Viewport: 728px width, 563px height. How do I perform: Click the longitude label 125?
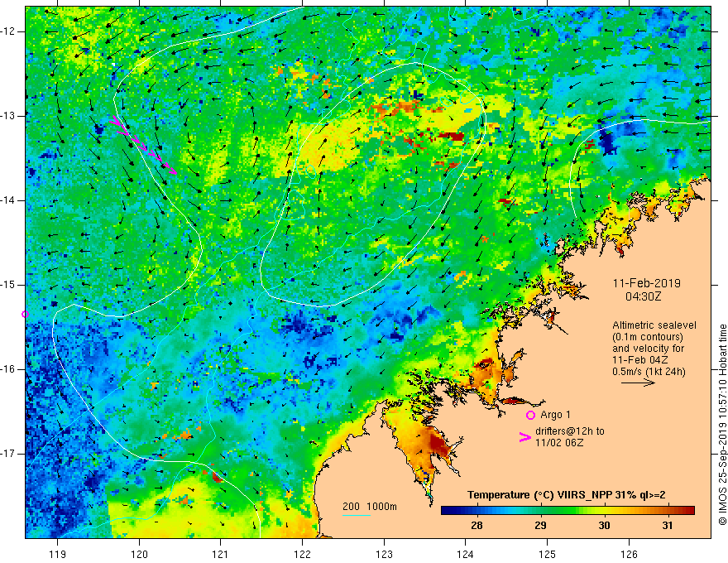click(548, 554)
